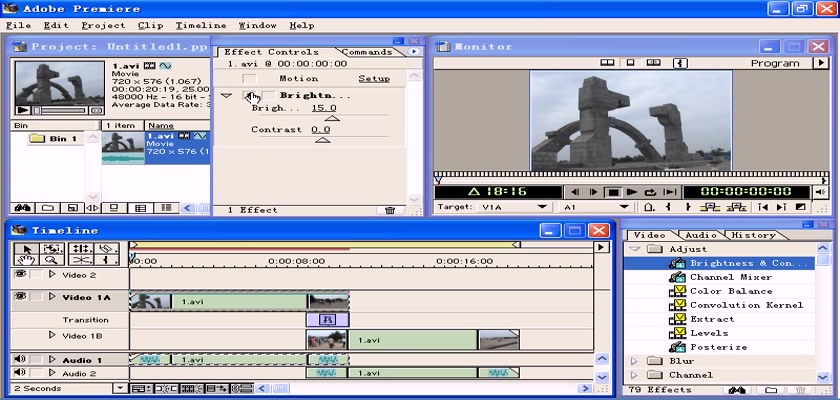Image resolution: width=840 pixels, height=400 pixels.
Task: Switch to the Commands tab
Action: (367, 52)
